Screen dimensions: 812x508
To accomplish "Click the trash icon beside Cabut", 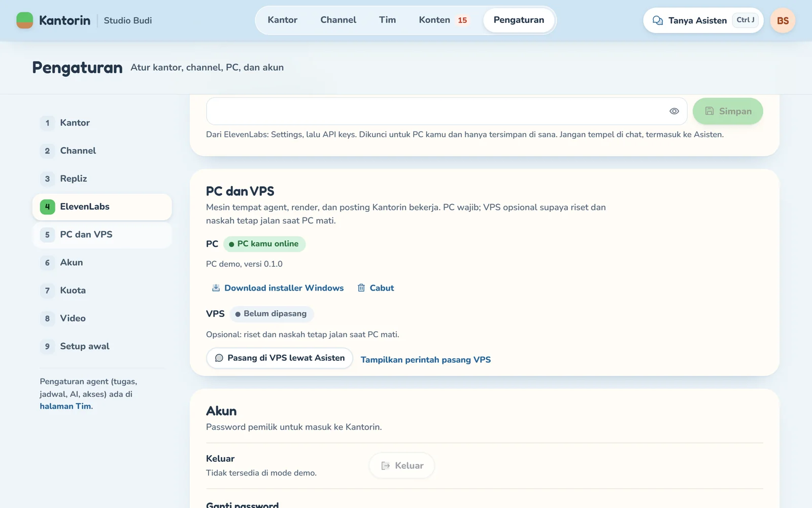I will click(361, 288).
